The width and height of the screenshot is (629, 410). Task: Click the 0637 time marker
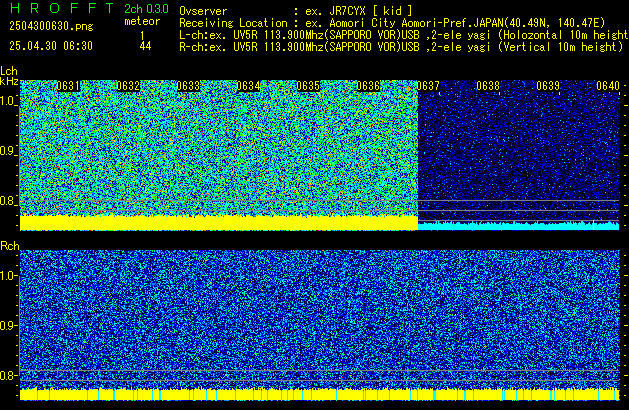tap(428, 86)
